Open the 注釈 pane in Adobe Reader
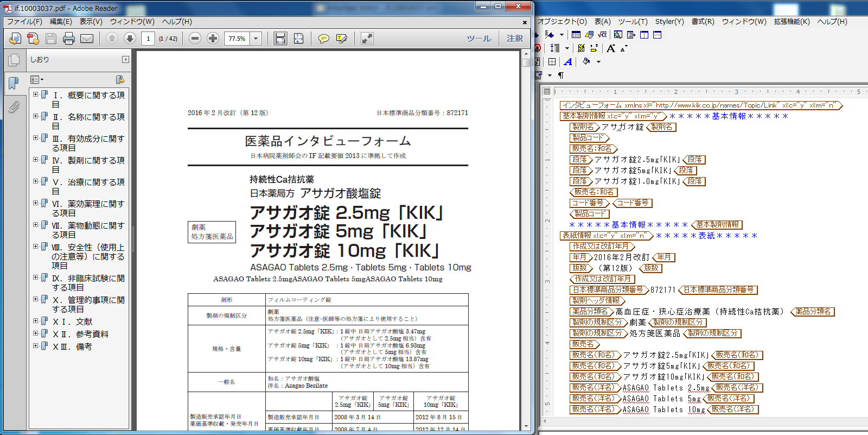Viewport: 868px width, 435px height. click(515, 39)
